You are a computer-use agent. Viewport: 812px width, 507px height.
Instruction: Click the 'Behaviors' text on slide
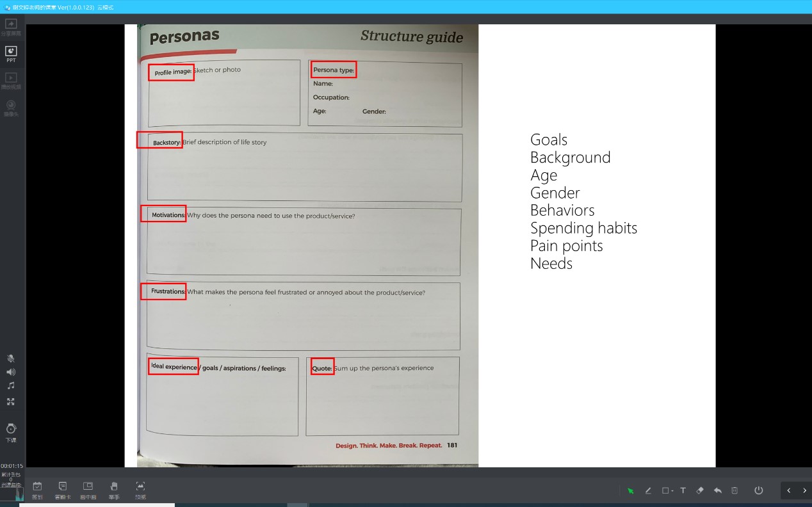(562, 210)
